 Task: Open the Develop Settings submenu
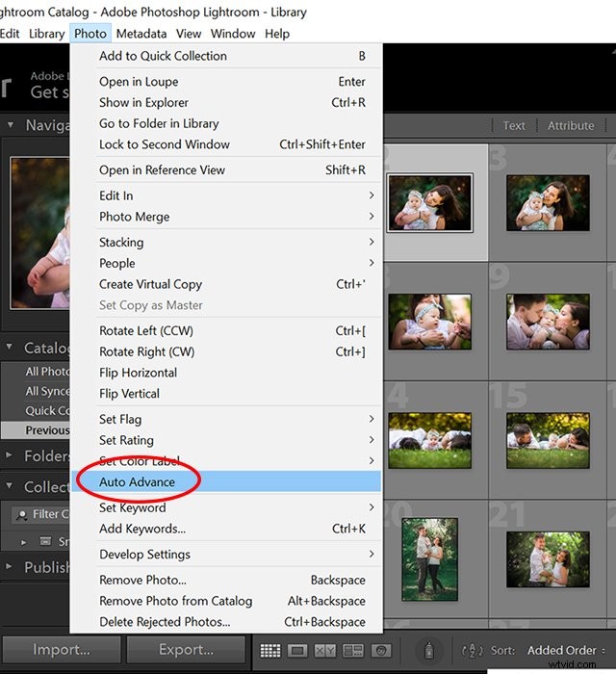pos(226,554)
